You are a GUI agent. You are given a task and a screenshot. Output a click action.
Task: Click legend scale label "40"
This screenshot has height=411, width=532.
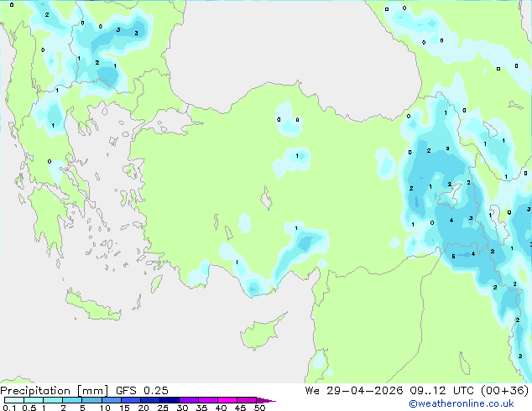coord(221,408)
